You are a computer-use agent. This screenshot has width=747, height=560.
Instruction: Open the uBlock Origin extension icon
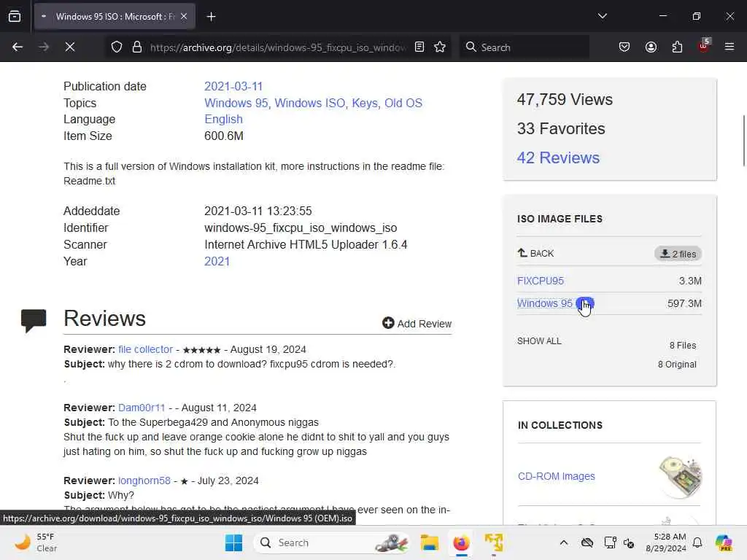click(x=703, y=46)
